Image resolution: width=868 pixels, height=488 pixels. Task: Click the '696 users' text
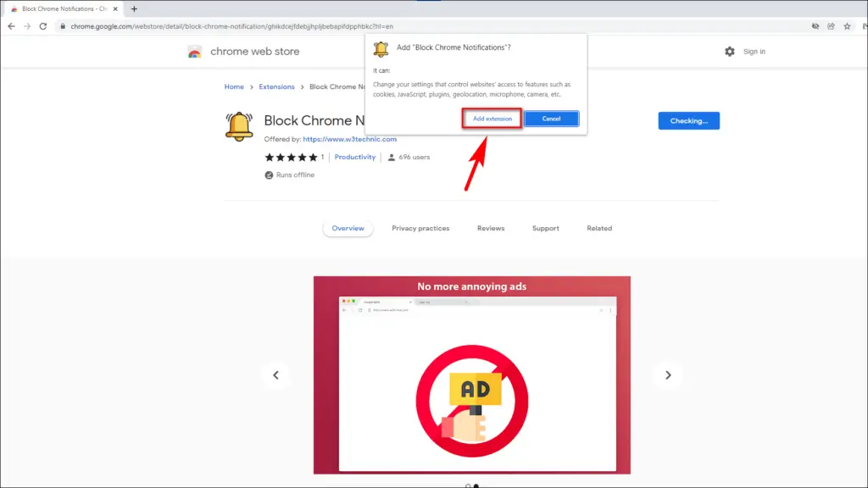coord(414,157)
